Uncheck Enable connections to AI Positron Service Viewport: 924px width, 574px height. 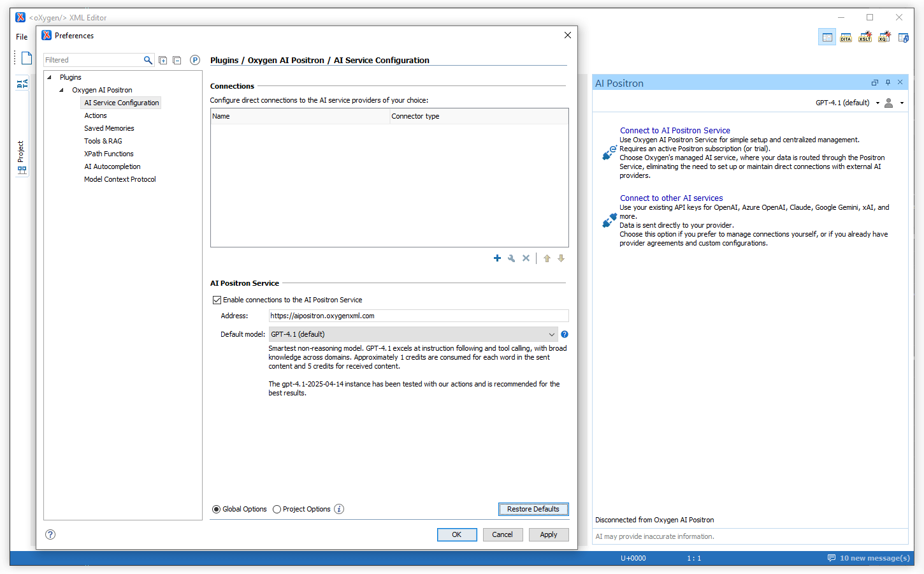click(217, 300)
